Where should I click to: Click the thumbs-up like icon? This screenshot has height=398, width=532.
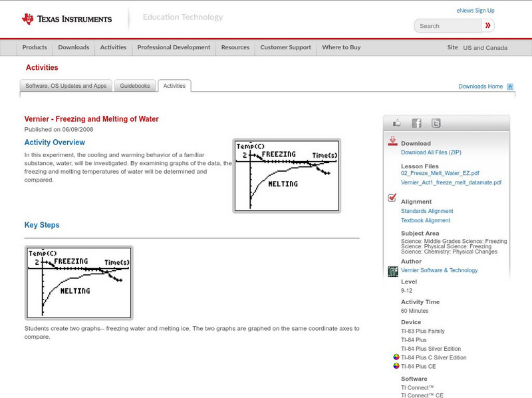(x=397, y=123)
